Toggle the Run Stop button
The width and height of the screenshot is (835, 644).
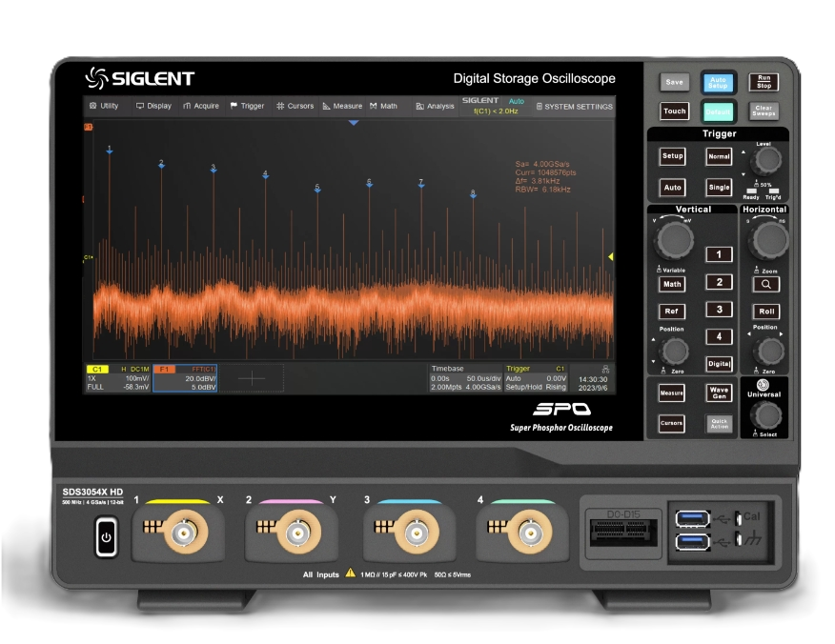tap(763, 83)
